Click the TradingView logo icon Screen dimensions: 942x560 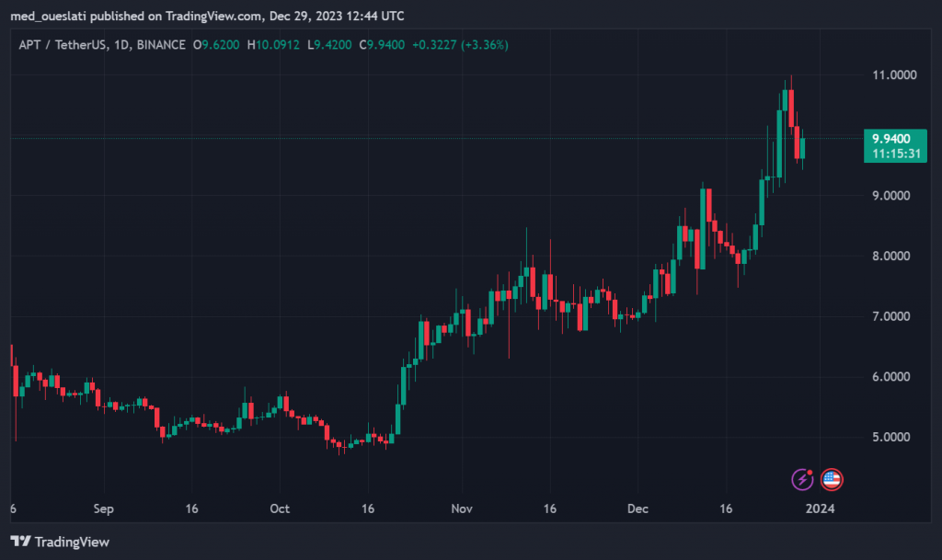click(x=21, y=542)
